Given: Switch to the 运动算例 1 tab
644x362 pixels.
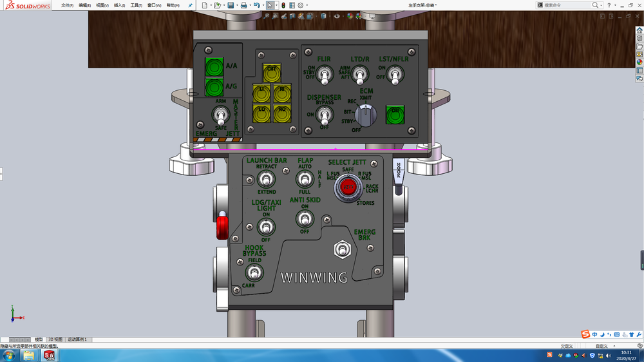Looking at the screenshot, I should pos(77,339).
